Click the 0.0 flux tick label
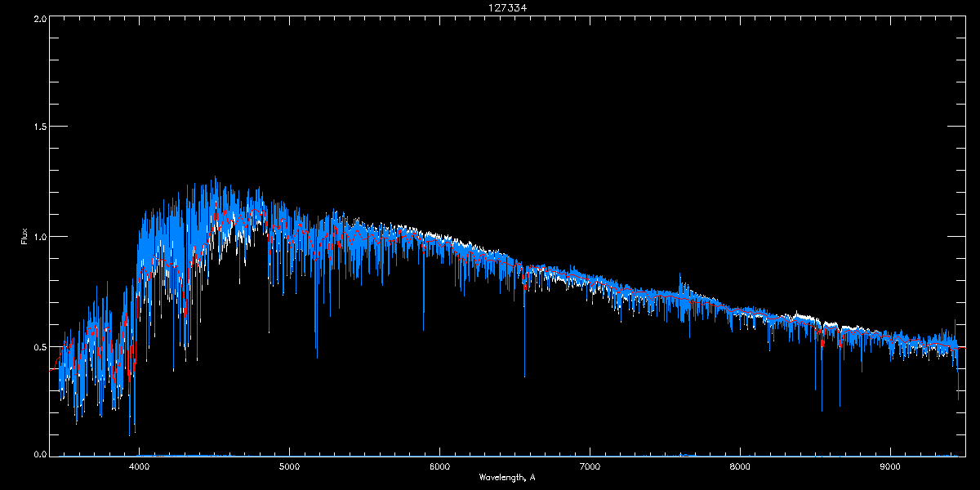 (x=40, y=453)
